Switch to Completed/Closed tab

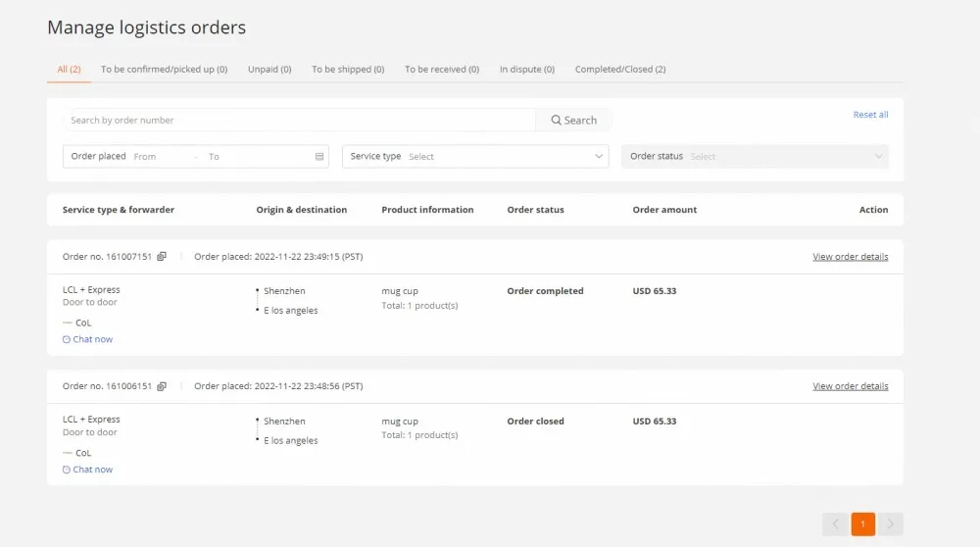620,70
